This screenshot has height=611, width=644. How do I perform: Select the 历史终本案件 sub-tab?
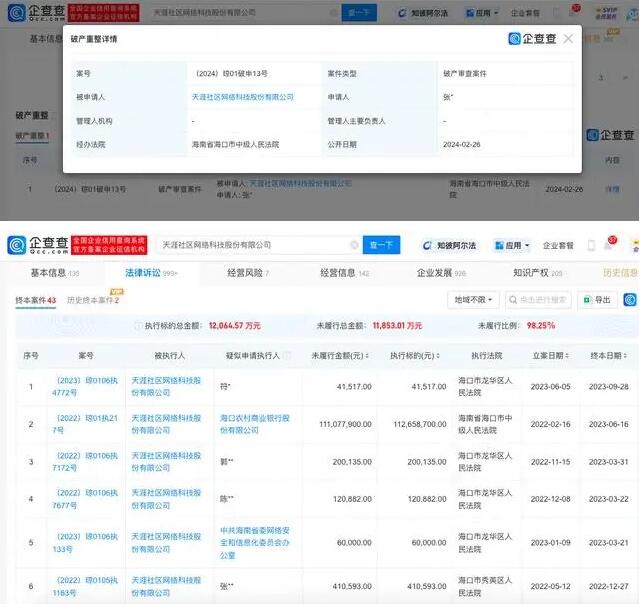click(91, 300)
